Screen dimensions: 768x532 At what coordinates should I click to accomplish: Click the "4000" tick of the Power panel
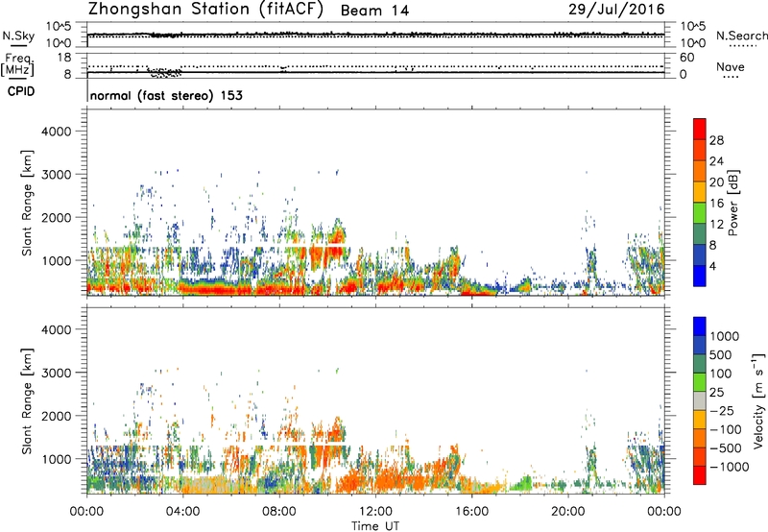pyautogui.click(x=57, y=132)
